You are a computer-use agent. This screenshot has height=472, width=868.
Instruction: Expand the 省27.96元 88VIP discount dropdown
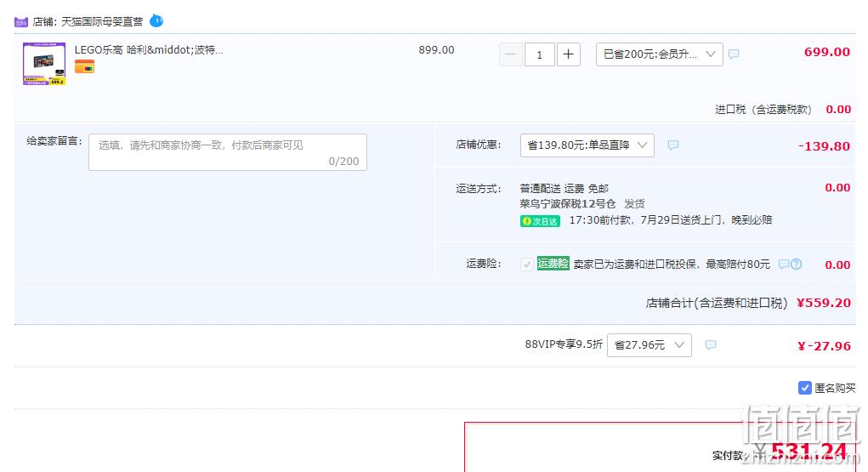click(650, 345)
